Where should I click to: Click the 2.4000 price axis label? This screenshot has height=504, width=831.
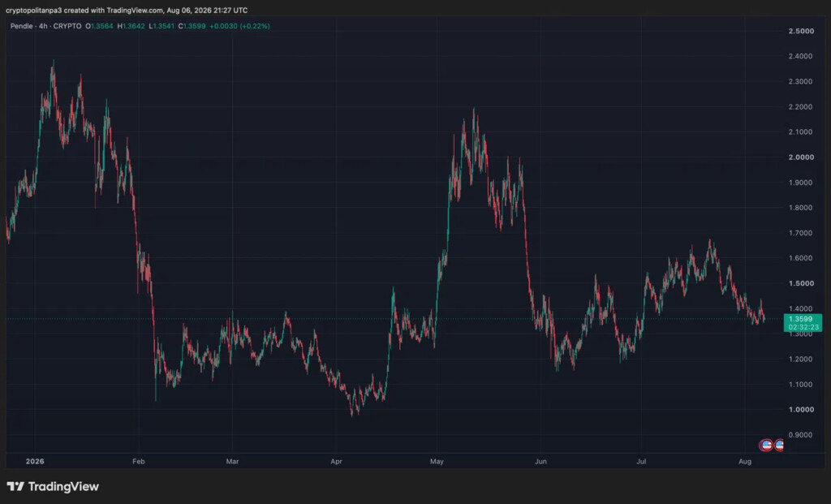[x=801, y=56]
